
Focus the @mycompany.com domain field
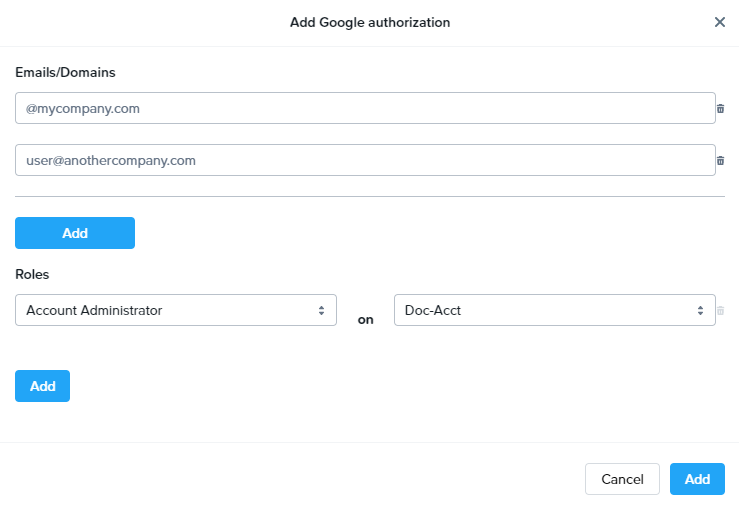pyautogui.click(x=365, y=108)
